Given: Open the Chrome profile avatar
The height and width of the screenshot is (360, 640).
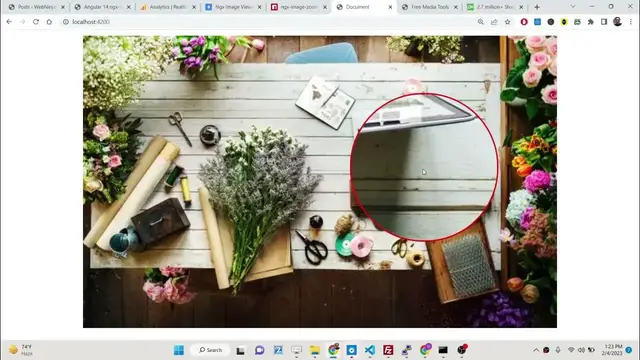Looking at the screenshot, I should [618, 22].
